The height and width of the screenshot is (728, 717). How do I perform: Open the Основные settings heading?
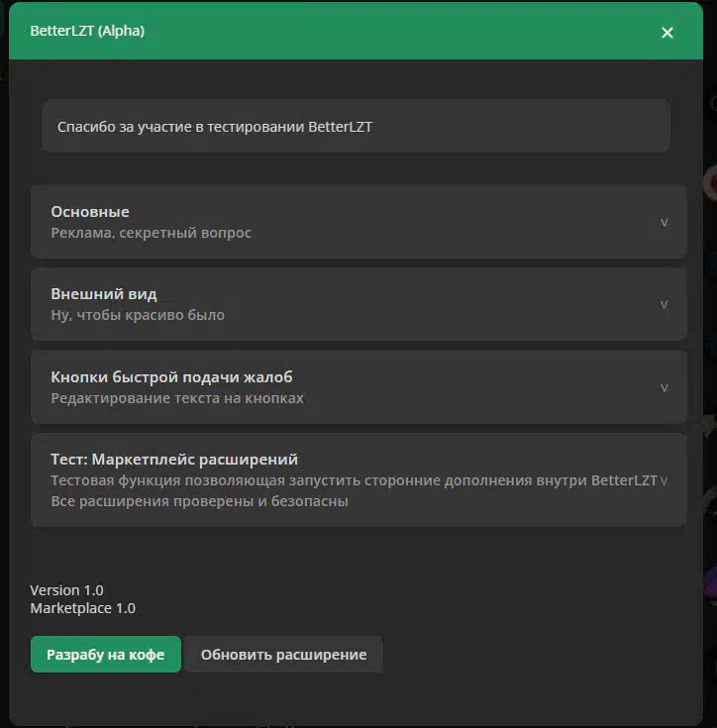pyautogui.click(x=90, y=212)
